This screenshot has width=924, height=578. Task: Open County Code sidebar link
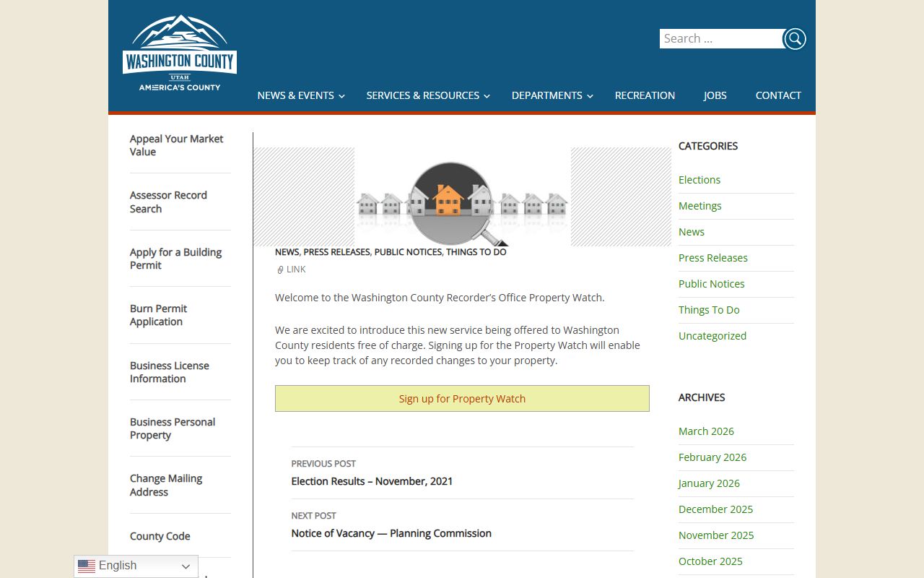160,536
